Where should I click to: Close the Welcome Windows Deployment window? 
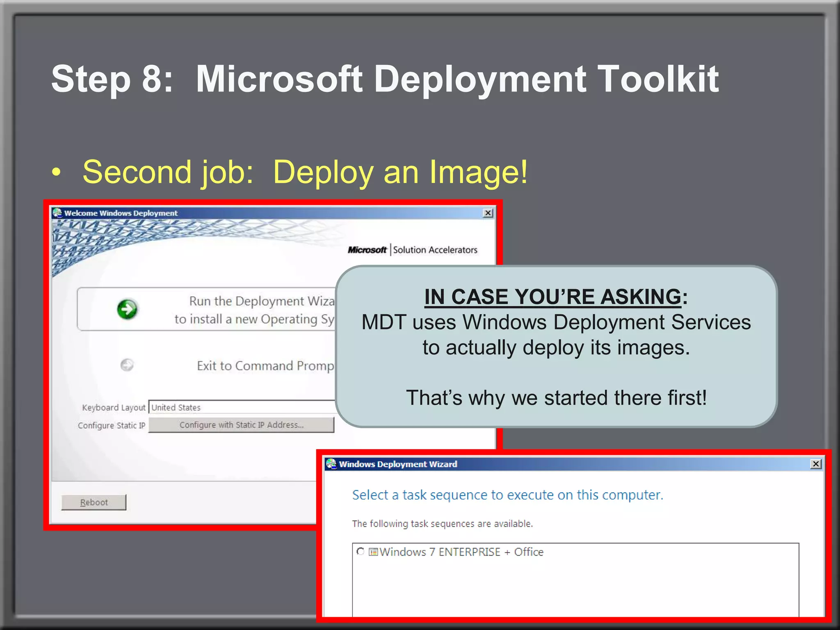click(488, 213)
